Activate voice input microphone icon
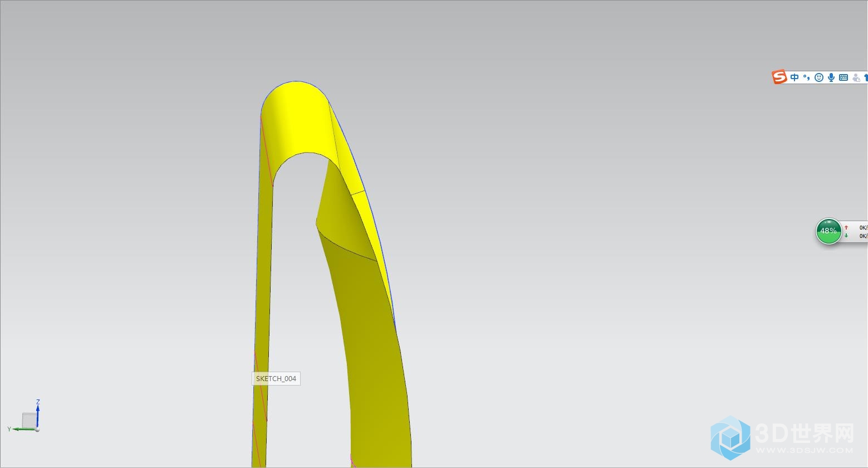The image size is (868, 468). point(831,77)
